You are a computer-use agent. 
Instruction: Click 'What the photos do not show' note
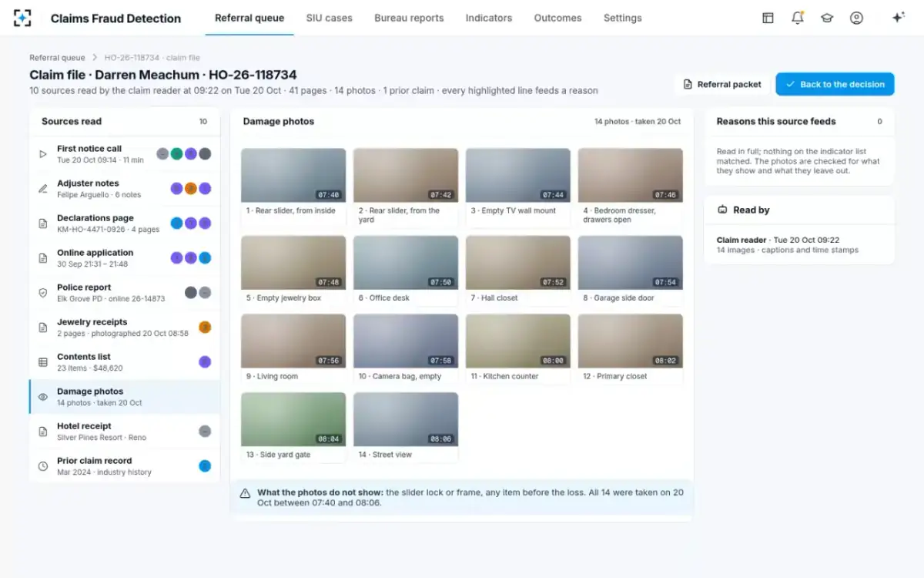click(x=461, y=498)
